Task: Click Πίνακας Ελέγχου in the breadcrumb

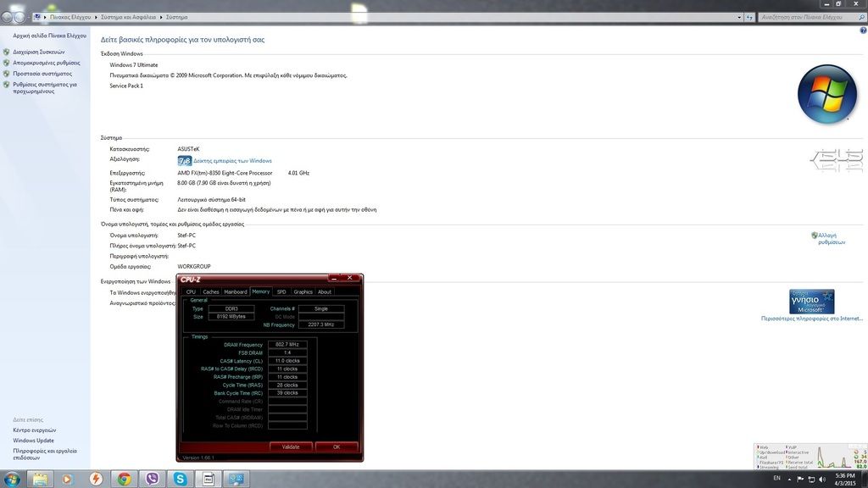Action: click(x=70, y=17)
